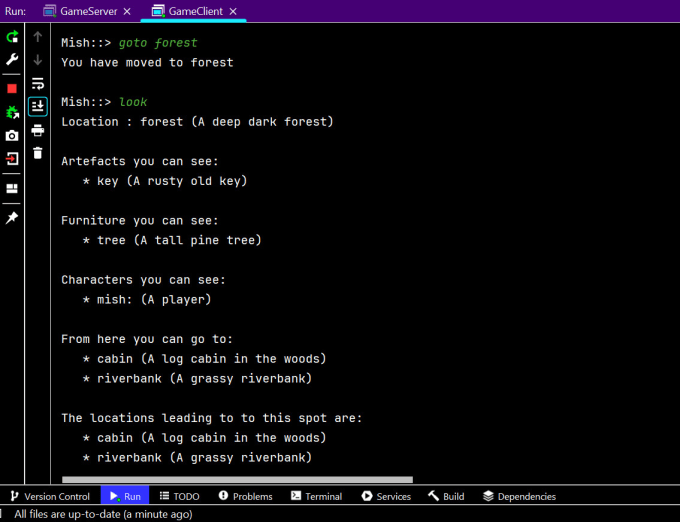Restore layout icon in Run panel

pos(12,189)
